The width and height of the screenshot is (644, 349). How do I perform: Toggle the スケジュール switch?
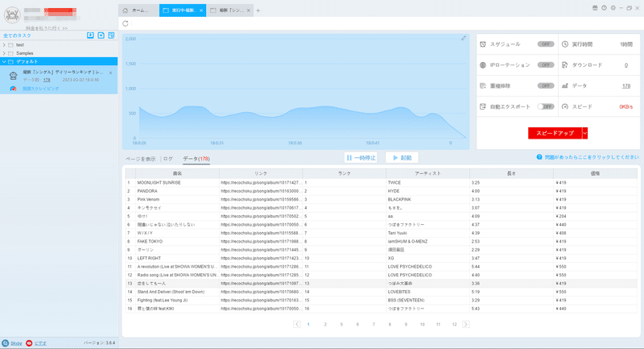point(546,44)
